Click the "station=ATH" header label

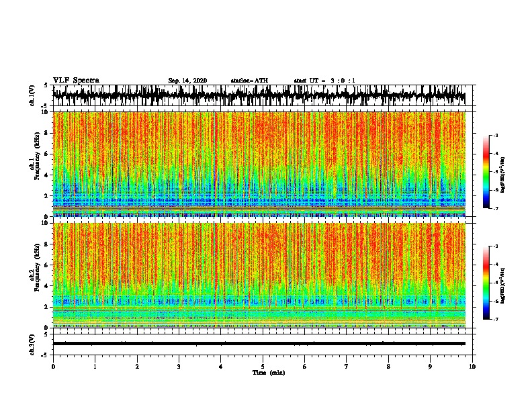click(249, 81)
